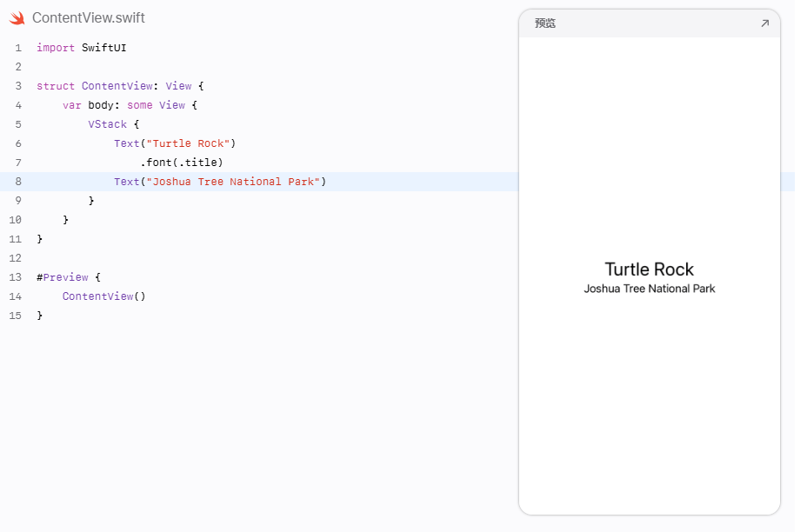Image resolution: width=807 pixels, height=532 pixels.
Task: Click the 预览 preview panel label
Action: coord(545,23)
